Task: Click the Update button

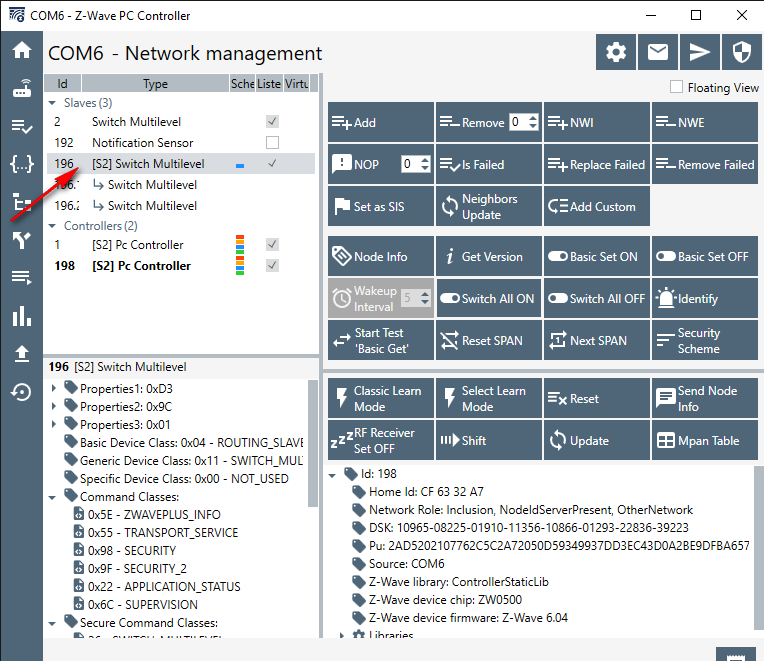Action: pos(596,440)
